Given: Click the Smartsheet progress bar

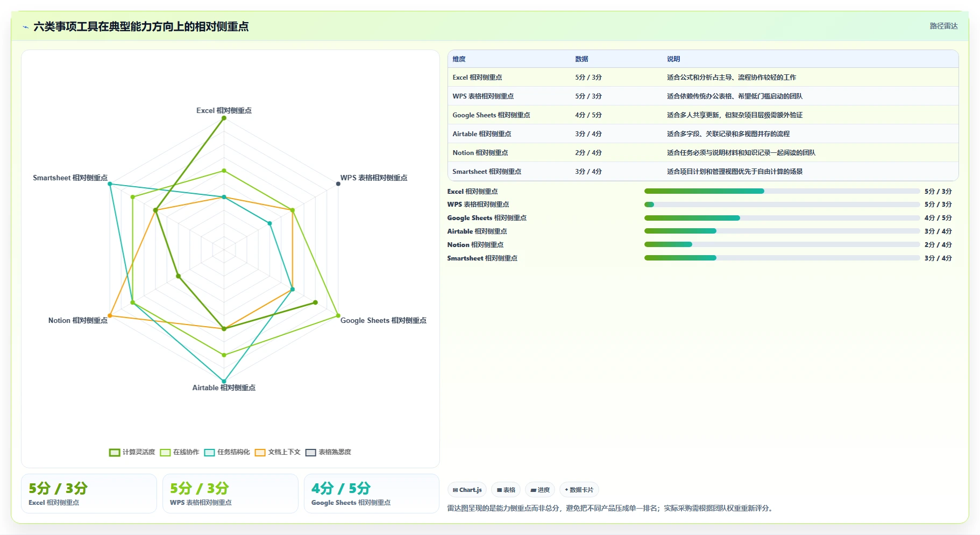Looking at the screenshot, I should 782,258.
